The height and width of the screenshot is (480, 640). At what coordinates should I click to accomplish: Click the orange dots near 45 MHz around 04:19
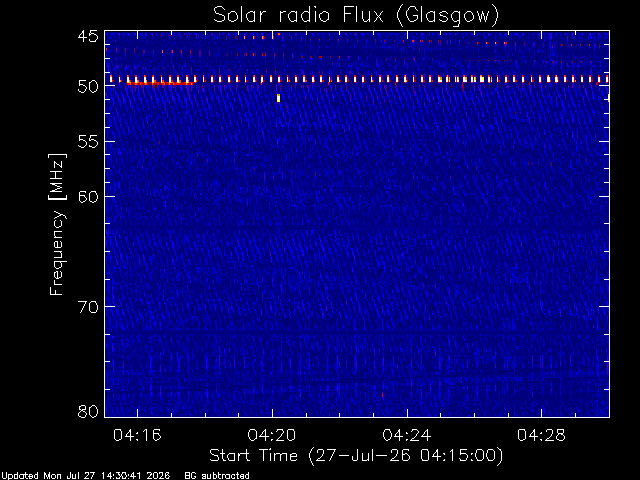click(x=254, y=38)
